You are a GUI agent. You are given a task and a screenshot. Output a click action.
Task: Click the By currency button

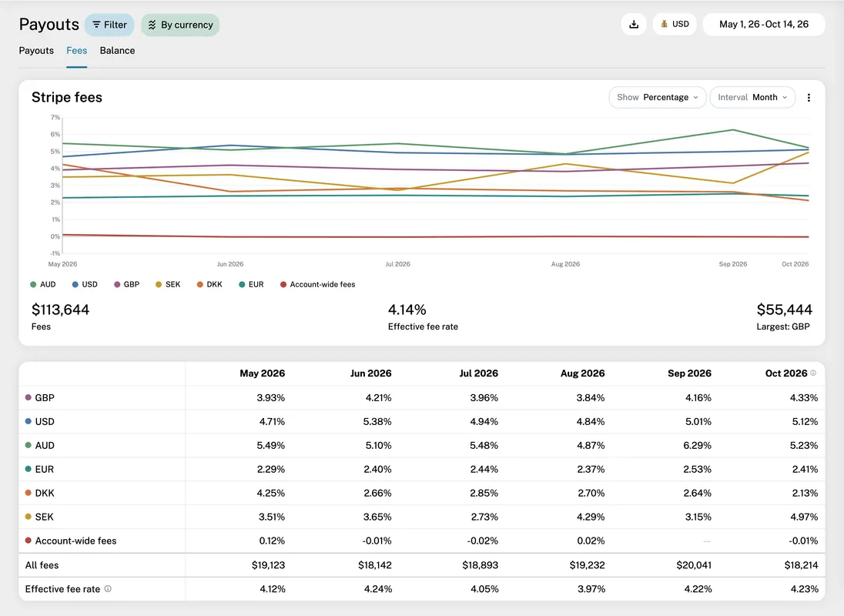coord(180,25)
